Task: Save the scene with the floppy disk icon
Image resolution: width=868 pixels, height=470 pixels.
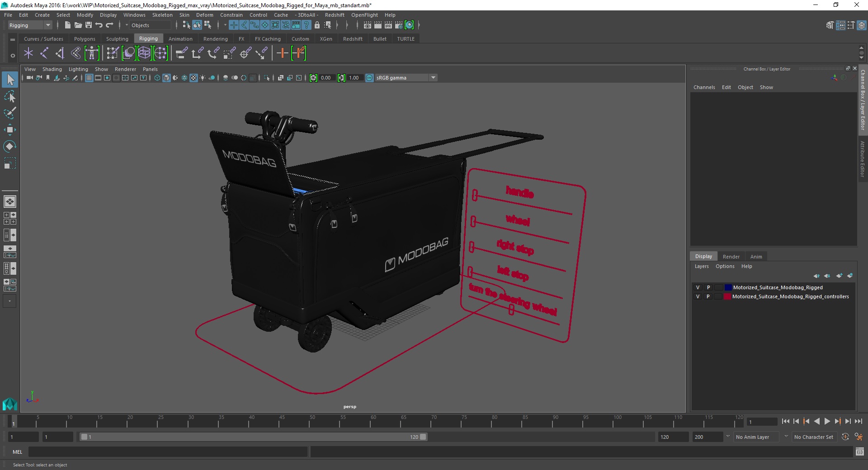Action: click(89, 25)
